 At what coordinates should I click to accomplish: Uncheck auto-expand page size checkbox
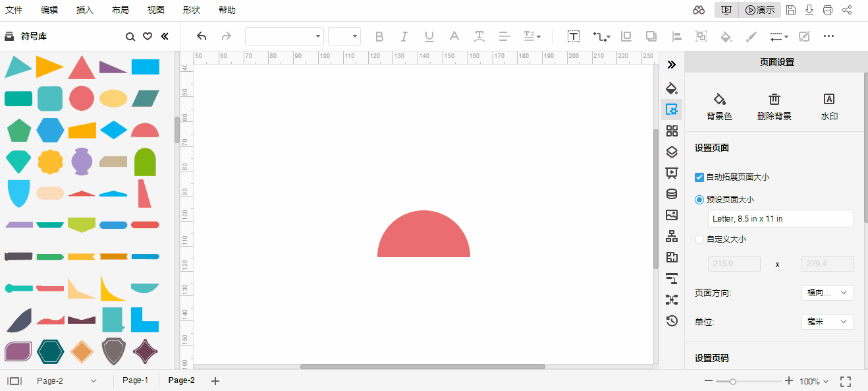[699, 177]
